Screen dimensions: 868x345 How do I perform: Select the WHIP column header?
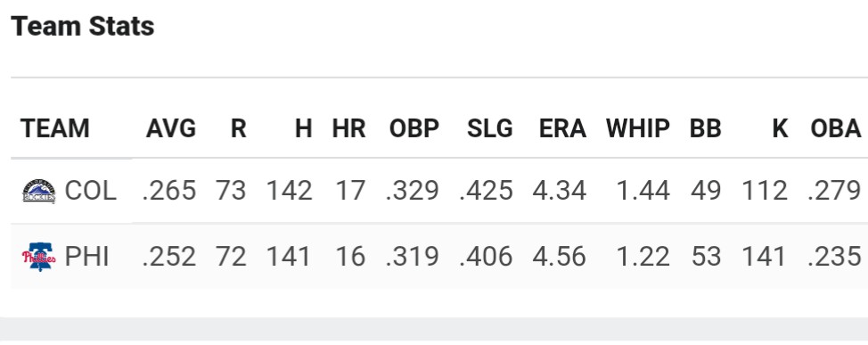[x=638, y=128]
